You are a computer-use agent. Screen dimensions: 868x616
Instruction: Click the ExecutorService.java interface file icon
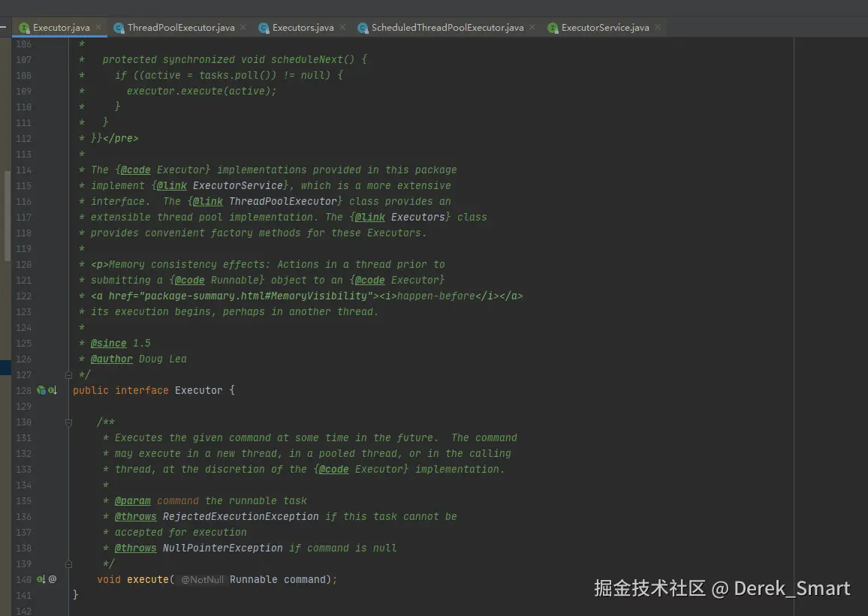[553, 28]
